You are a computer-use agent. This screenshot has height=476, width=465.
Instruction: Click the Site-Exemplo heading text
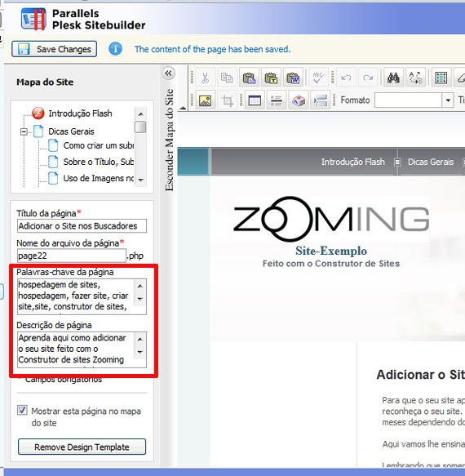331,251
